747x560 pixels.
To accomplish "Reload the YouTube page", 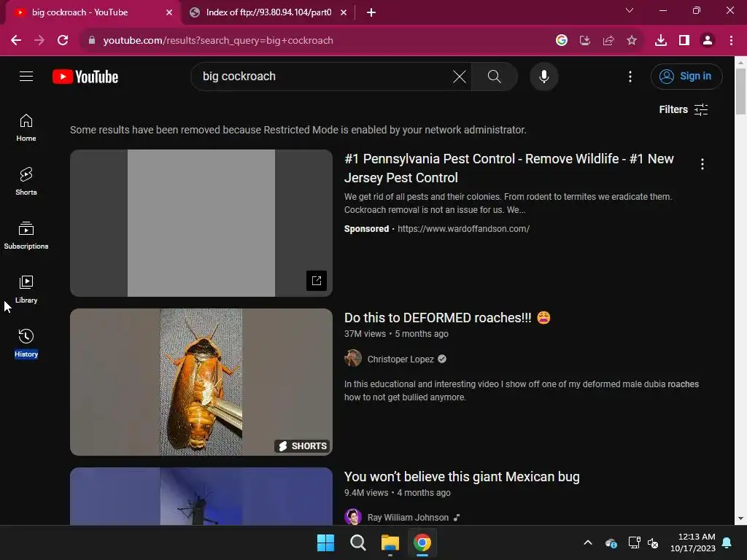I will (63, 41).
